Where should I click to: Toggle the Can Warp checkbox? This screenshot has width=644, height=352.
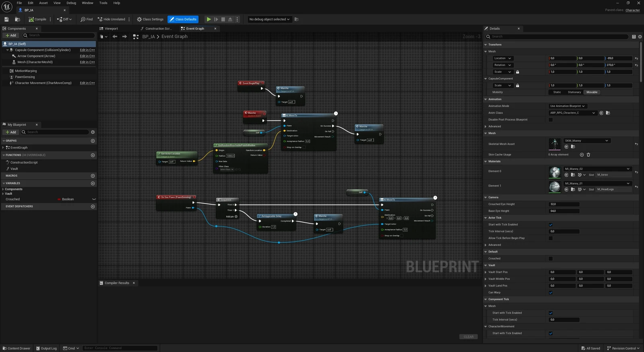coord(551,293)
